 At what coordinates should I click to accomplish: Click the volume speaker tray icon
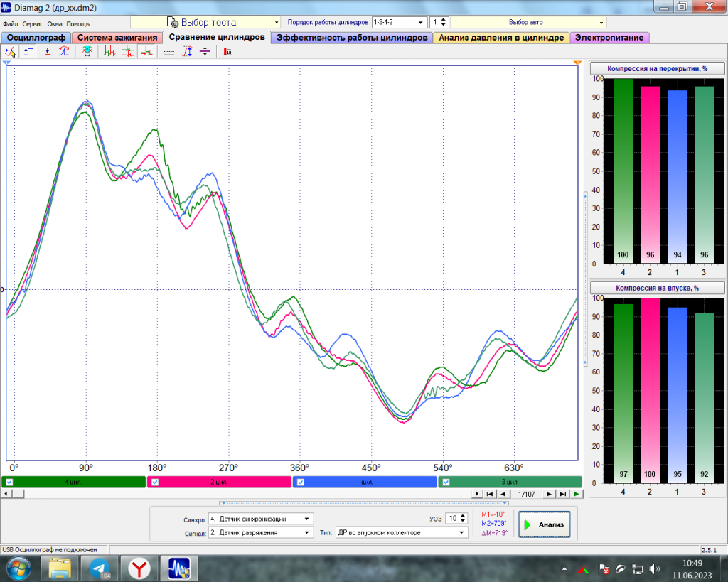(655, 569)
